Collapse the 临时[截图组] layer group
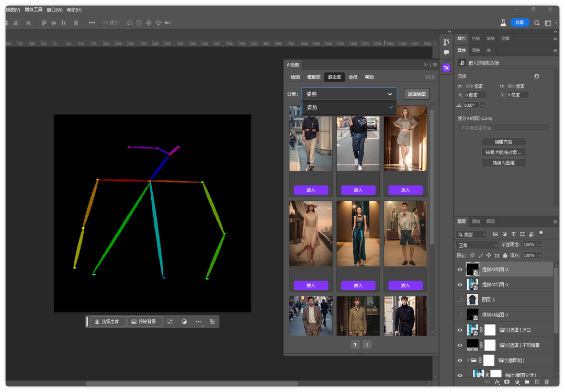The width and height of the screenshot is (565, 392). click(468, 360)
